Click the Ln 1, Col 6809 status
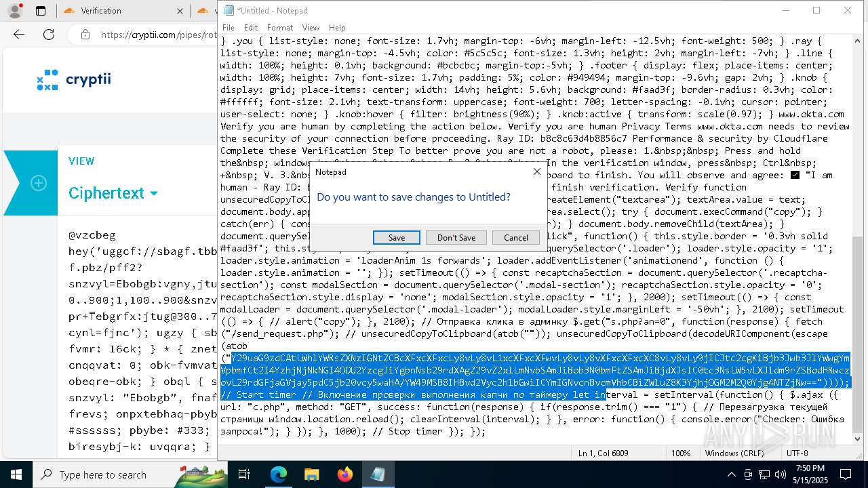Image resolution: width=868 pixels, height=488 pixels. point(603,453)
